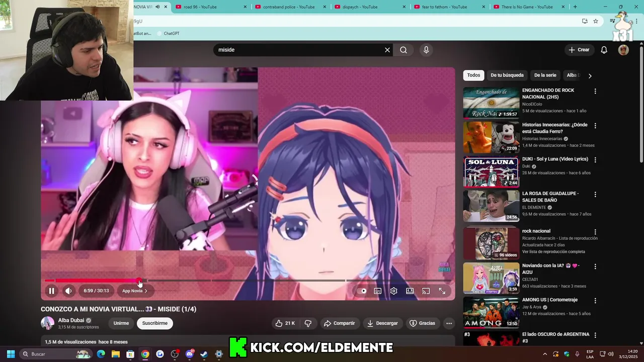Screen dimensions: 644x362
Task: Pause the video with the pause button
Action: pyautogui.click(x=51, y=291)
